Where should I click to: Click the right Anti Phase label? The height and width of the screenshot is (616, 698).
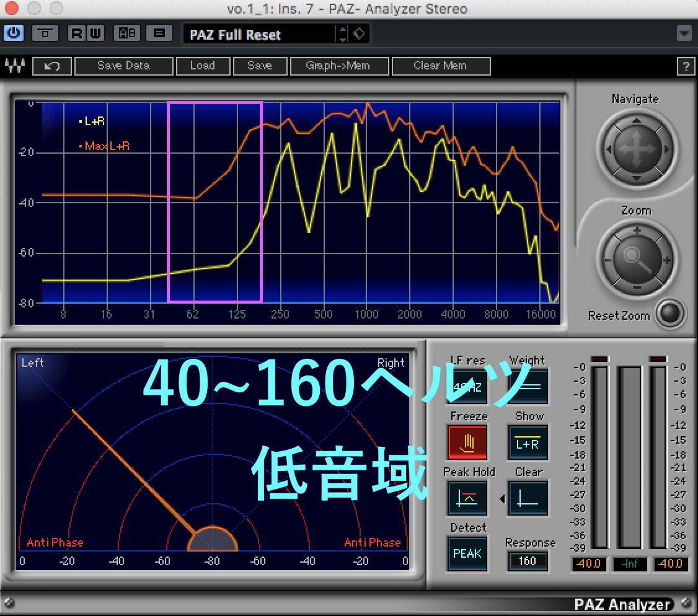[x=372, y=542]
